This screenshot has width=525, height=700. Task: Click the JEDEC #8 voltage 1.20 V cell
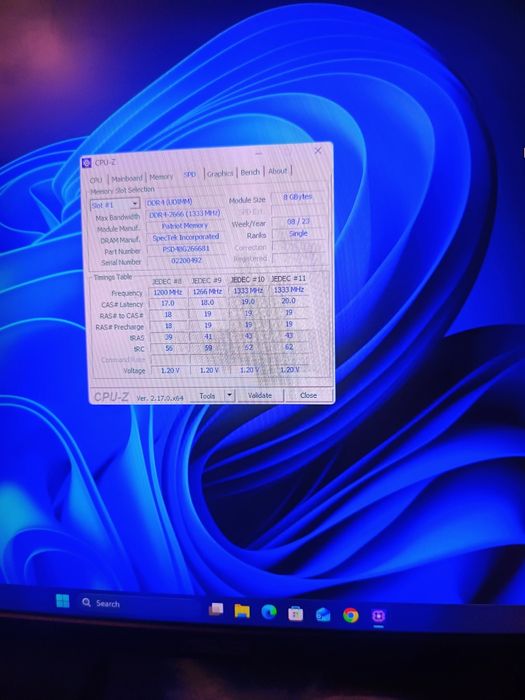170,371
